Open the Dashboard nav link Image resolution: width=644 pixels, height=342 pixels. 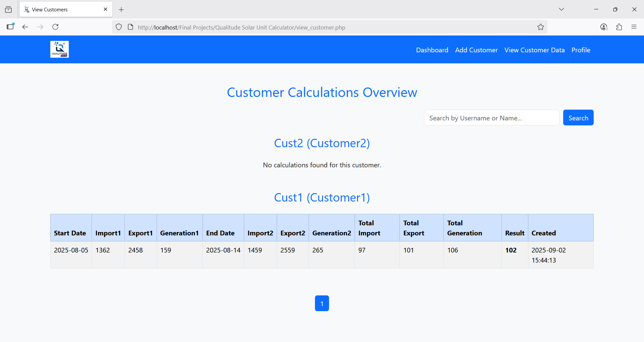click(432, 50)
